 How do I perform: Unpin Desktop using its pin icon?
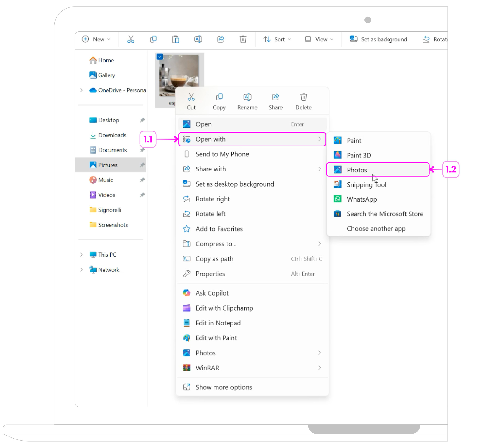[x=142, y=120]
